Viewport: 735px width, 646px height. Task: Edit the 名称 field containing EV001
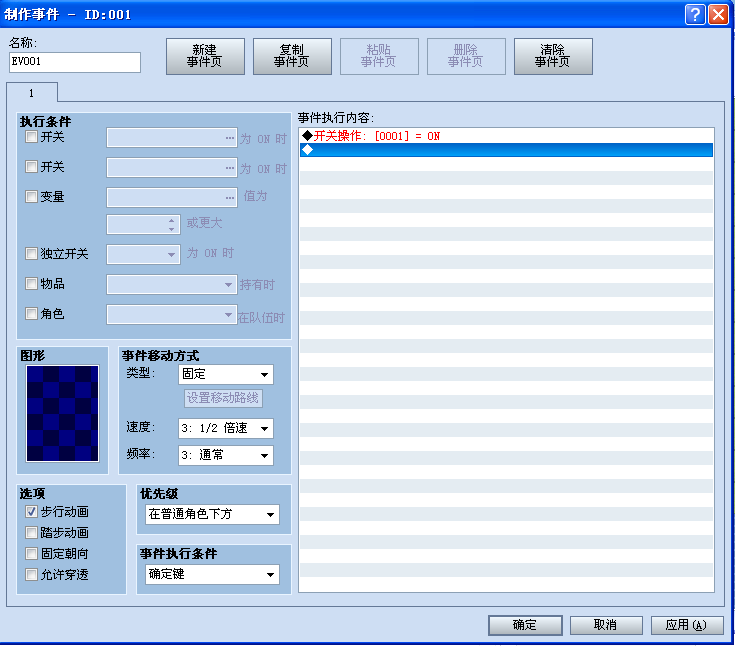pos(75,62)
